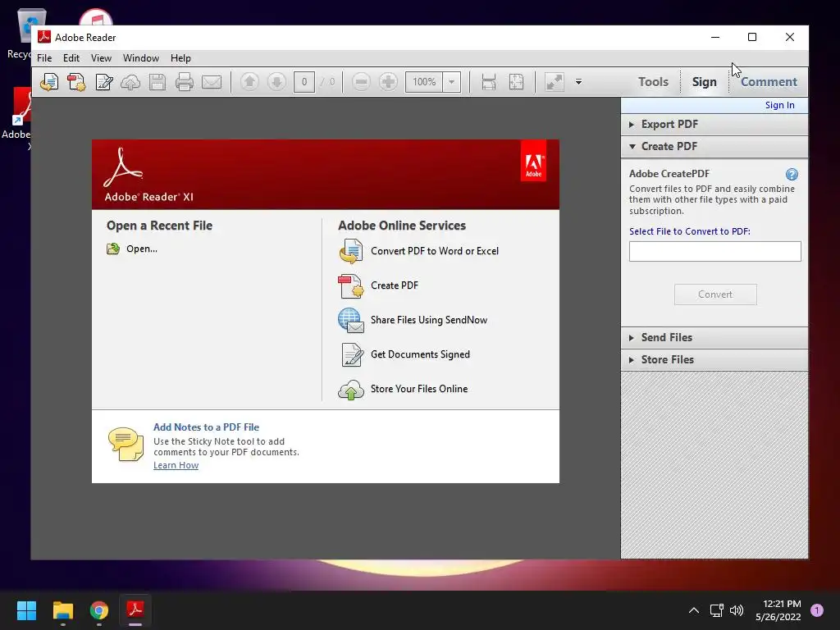Viewport: 840px width, 630px height.
Task: Open the View menu
Action: click(101, 58)
